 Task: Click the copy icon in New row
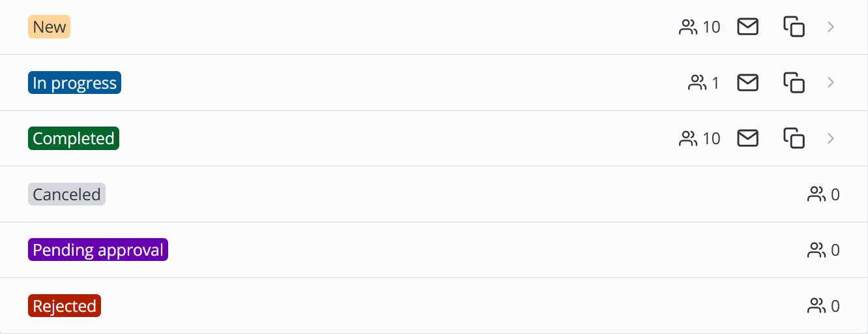point(794,27)
